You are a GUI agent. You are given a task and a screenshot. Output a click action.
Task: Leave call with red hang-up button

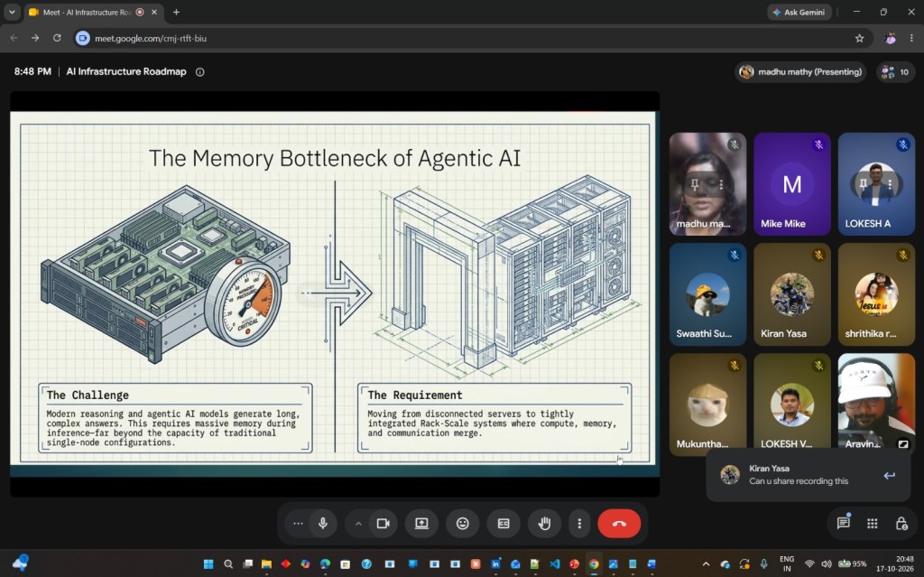619,524
